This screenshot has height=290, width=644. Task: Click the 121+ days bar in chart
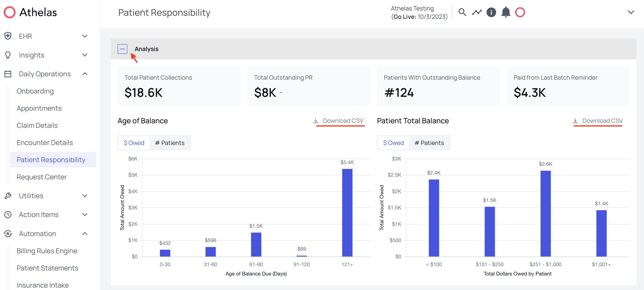pos(347,213)
